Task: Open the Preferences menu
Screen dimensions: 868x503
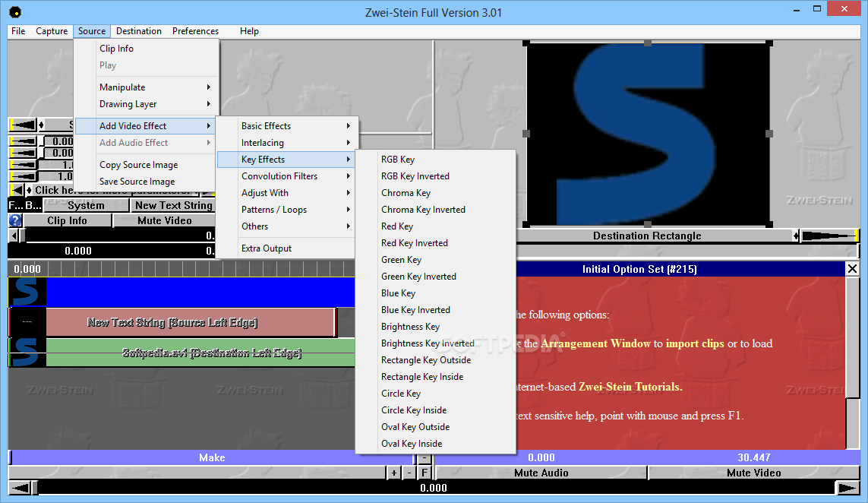Action: click(x=195, y=31)
